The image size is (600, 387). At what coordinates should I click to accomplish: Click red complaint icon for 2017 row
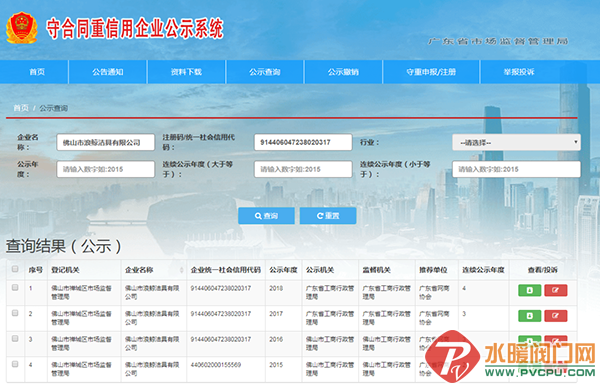[556, 316]
